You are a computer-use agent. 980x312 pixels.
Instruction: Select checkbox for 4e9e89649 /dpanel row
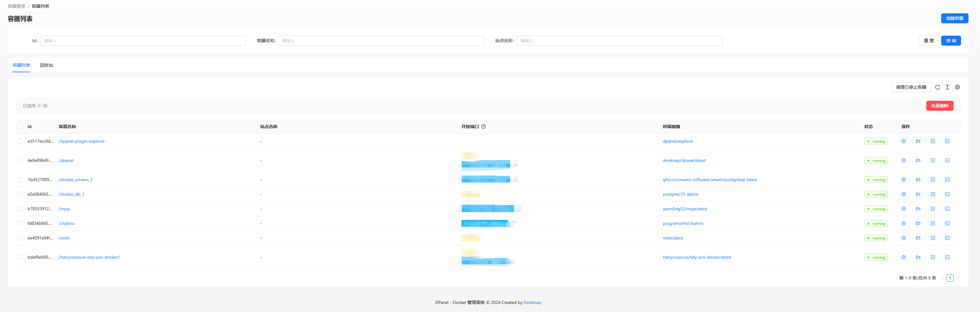tap(20, 160)
